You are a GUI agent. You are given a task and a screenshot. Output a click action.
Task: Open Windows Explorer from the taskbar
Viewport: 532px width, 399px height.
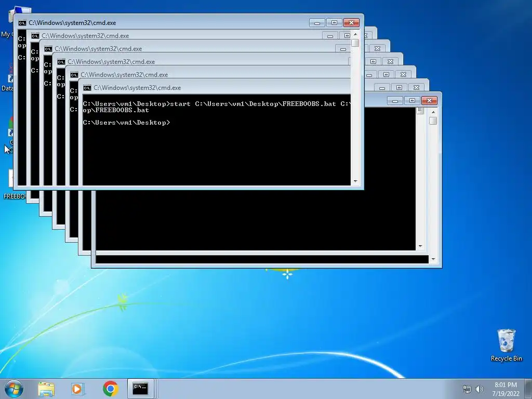46,389
